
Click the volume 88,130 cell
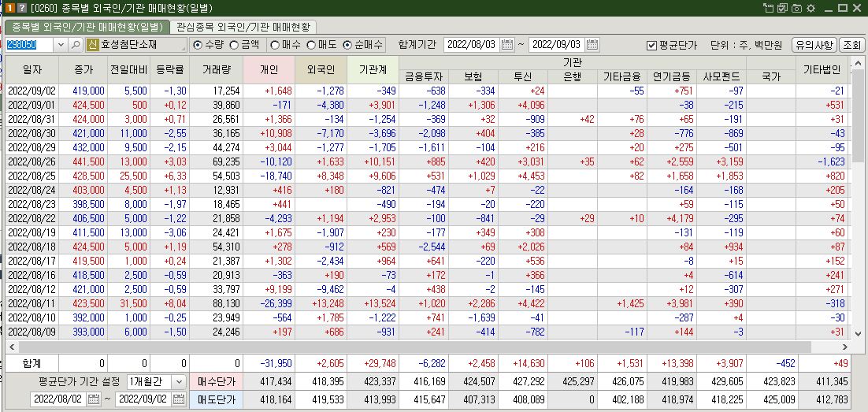point(216,303)
